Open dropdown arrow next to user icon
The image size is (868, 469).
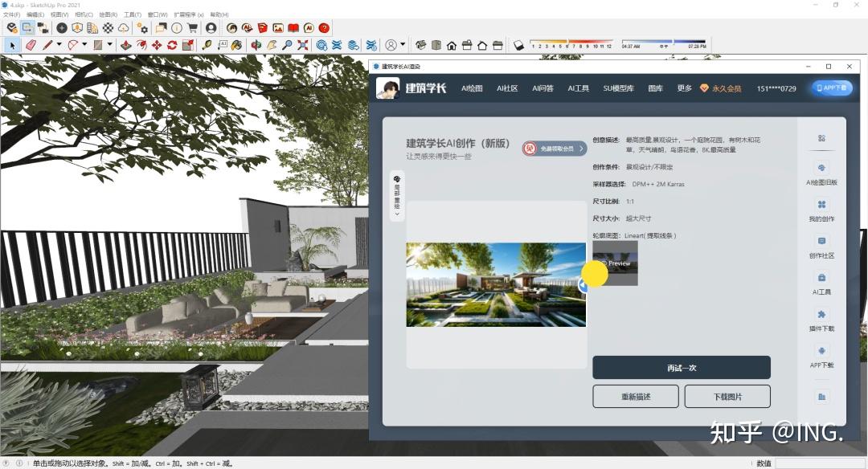[403, 44]
